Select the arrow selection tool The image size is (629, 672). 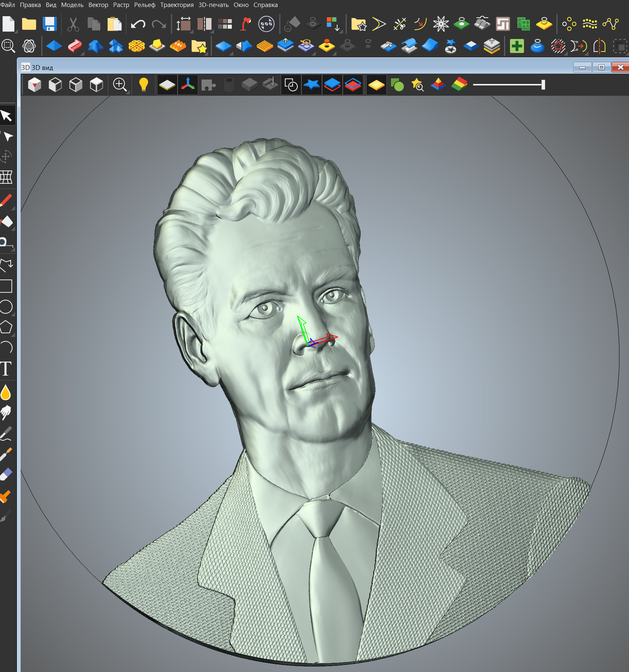(x=6, y=116)
